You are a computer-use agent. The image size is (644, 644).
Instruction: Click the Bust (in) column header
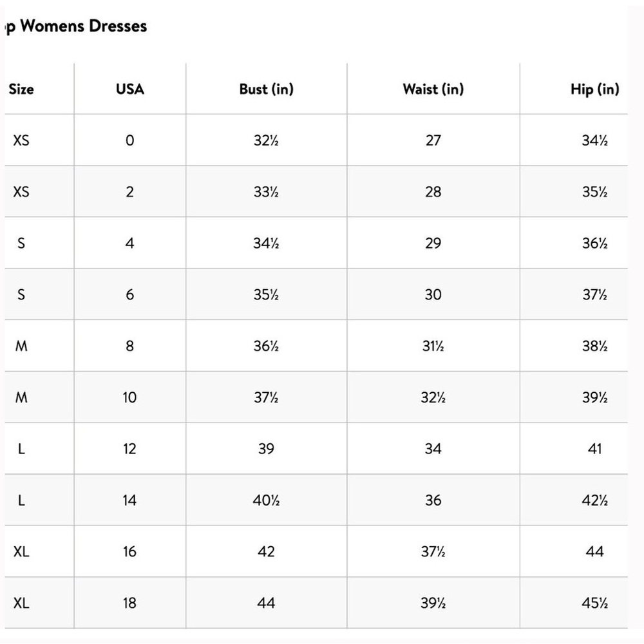pos(266,89)
